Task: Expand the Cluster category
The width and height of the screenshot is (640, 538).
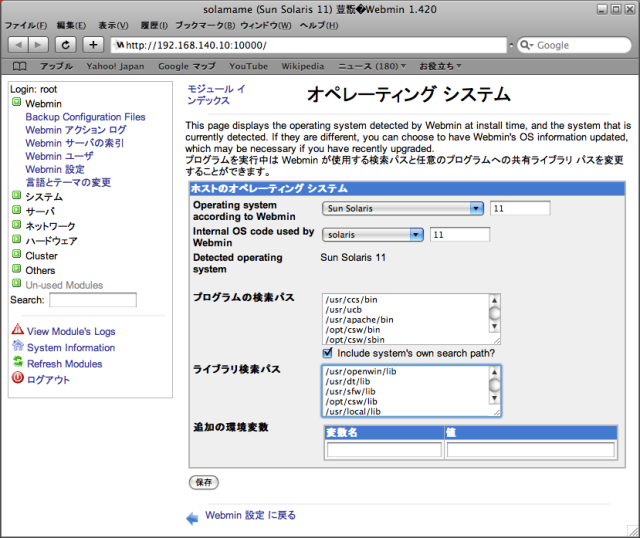Action: coord(16,254)
